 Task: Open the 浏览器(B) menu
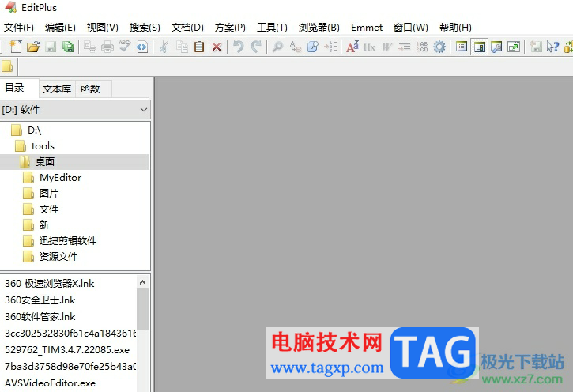319,28
